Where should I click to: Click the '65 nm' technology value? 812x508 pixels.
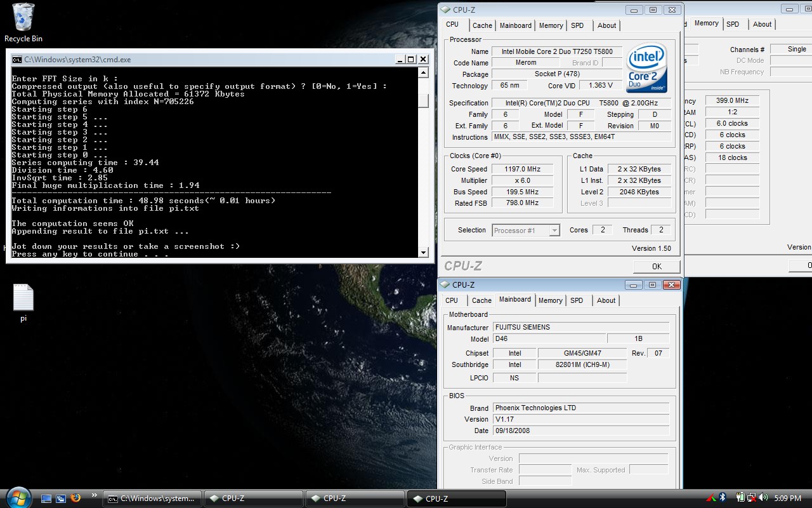(x=509, y=86)
